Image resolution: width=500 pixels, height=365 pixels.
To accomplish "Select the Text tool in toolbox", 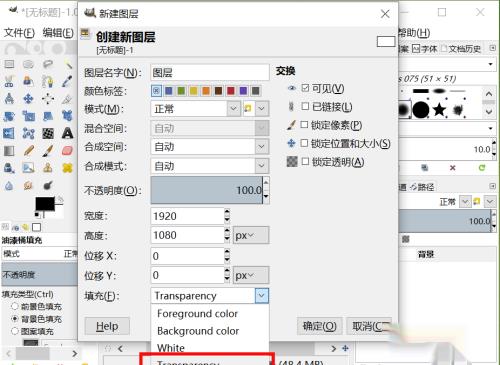I will click(68, 133).
